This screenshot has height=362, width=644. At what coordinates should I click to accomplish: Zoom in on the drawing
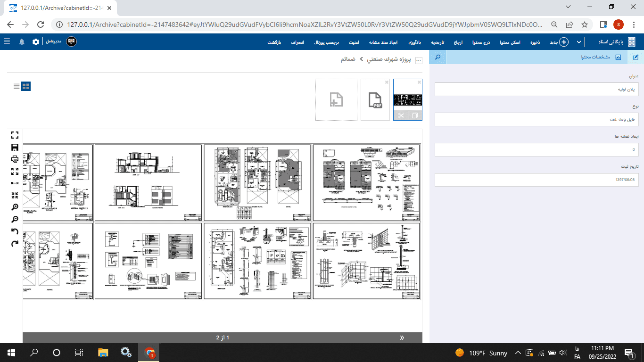[x=15, y=207]
